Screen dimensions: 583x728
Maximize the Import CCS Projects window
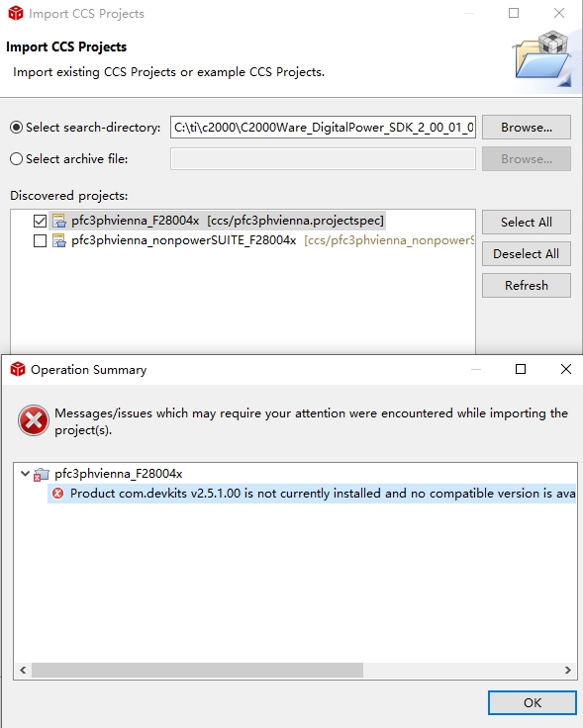point(514,13)
